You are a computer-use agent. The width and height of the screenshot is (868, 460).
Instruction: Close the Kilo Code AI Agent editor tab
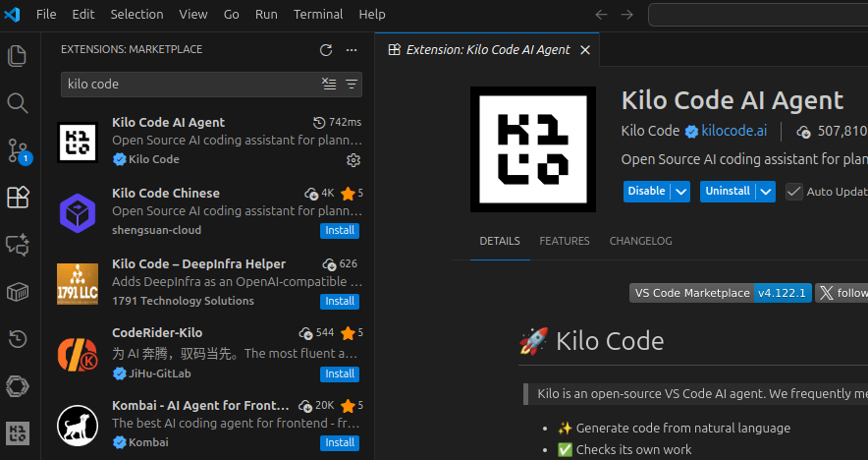click(584, 50)
